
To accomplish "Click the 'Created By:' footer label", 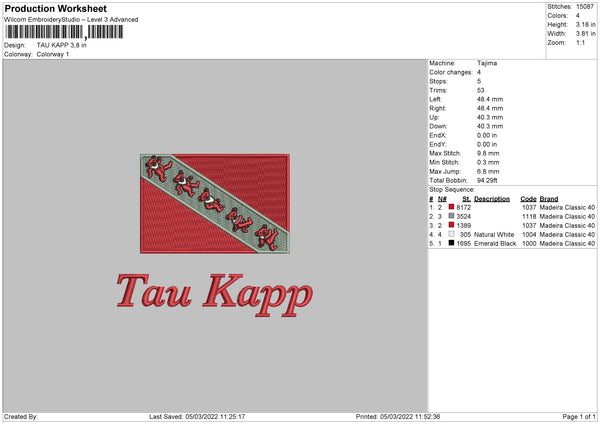I will coord(21,416).
